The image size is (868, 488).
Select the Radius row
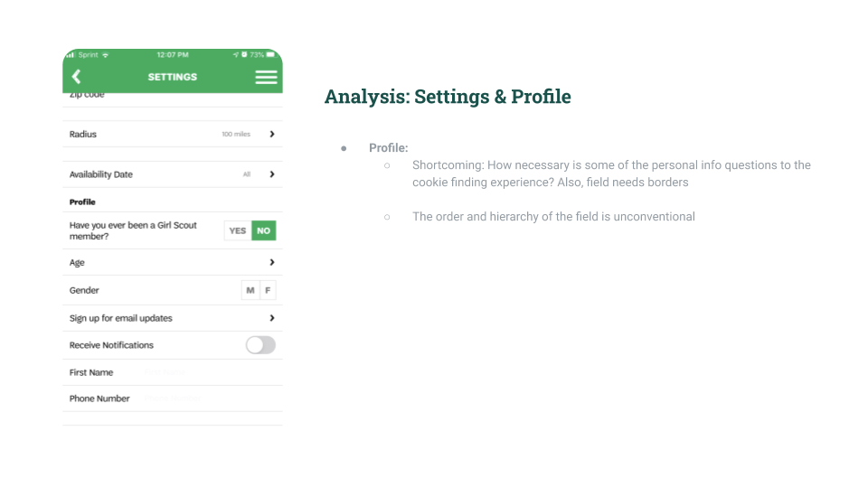pyautogui.click(x=172, y=134)
